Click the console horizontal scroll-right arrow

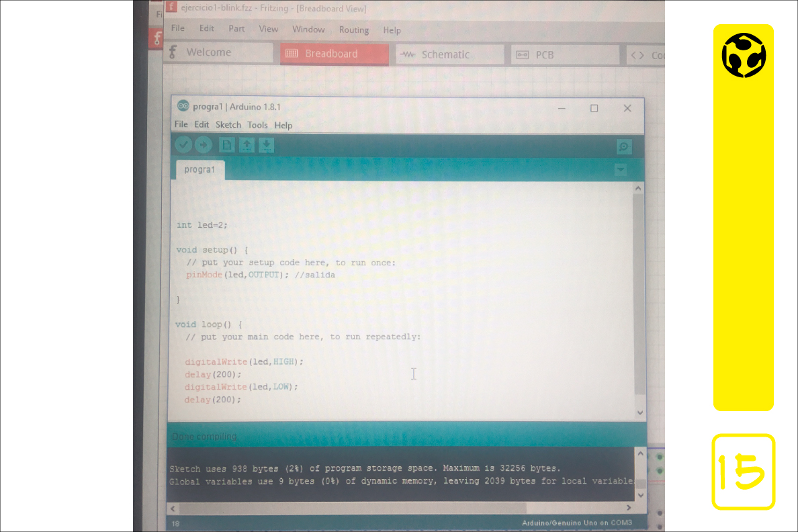pyautogui.click(x=629, y=508)
